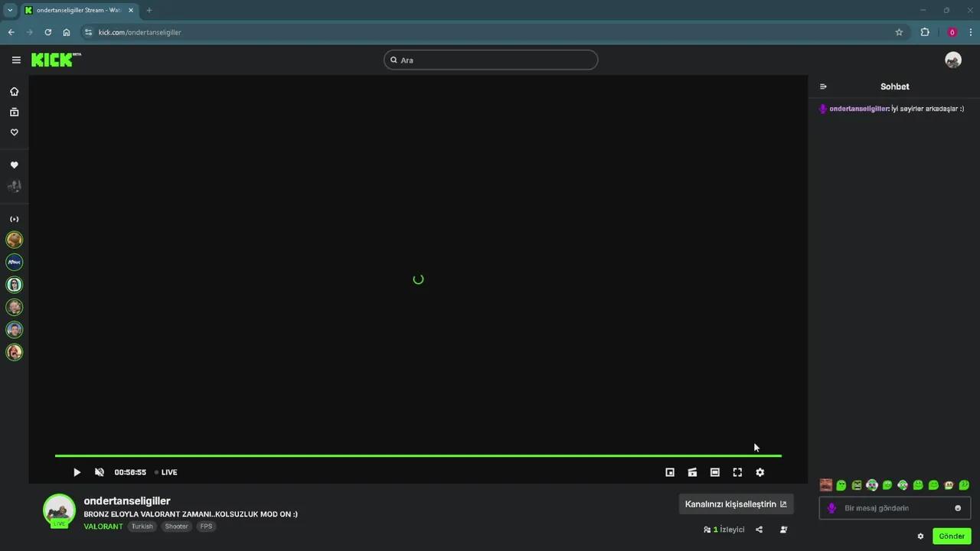Screen dimensions: 980x551
Task: Open the outlined heart Following icon
Action: pyautogui.click(x=14, y=132)
